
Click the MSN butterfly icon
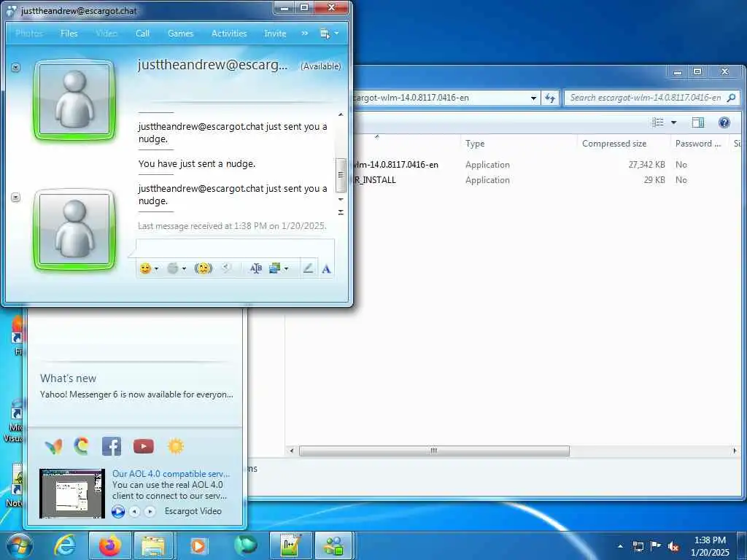point(53,446)
